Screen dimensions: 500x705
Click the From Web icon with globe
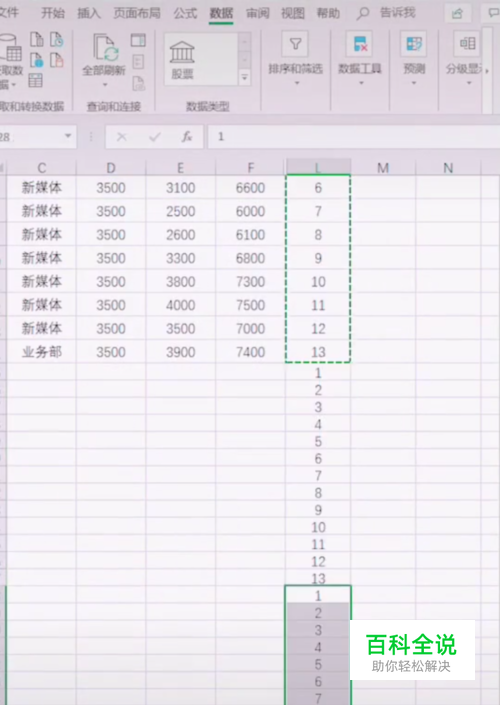(37, 60)
